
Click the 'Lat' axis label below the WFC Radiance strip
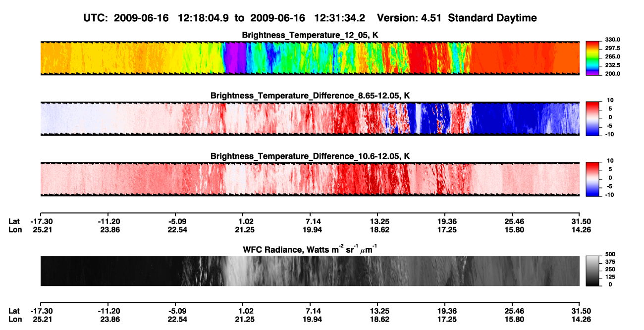click(14, 311)
